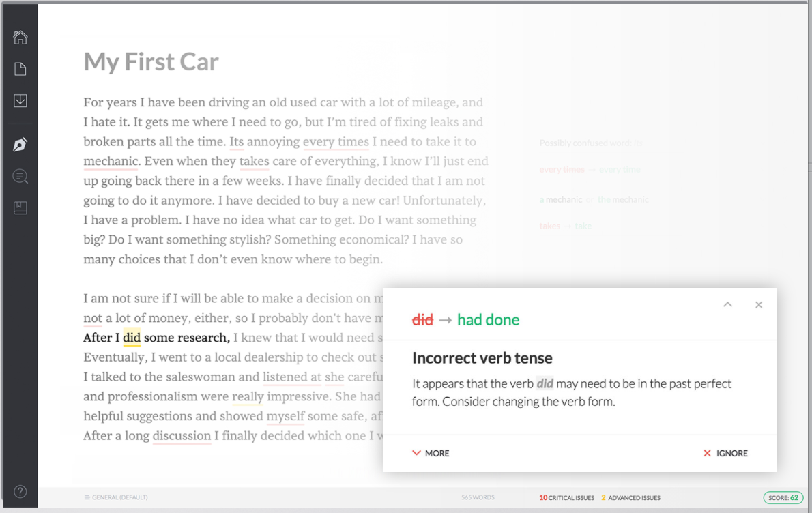Click the underlined word 'mechanic'
This screenshot has width=812, height=513.
pyautogui.click(x=111, y=162)
